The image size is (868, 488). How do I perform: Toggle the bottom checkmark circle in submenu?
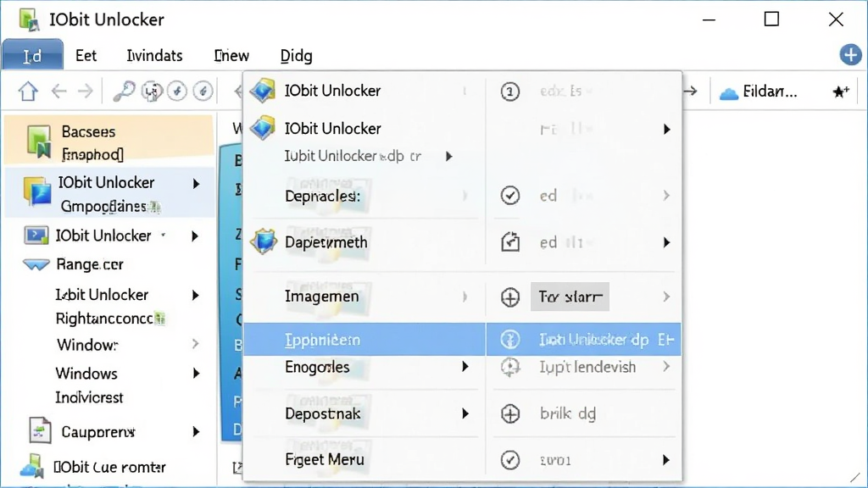click(509, 460)
